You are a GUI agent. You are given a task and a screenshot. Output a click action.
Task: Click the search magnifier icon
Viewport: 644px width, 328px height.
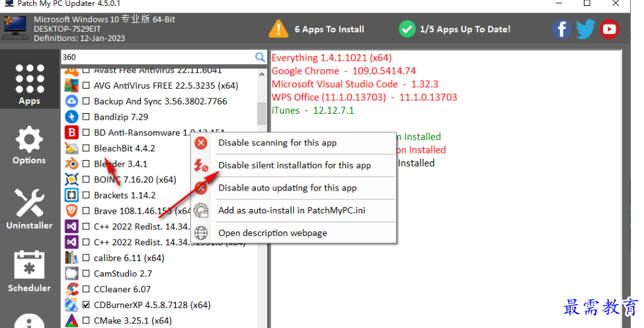(260, 57)
